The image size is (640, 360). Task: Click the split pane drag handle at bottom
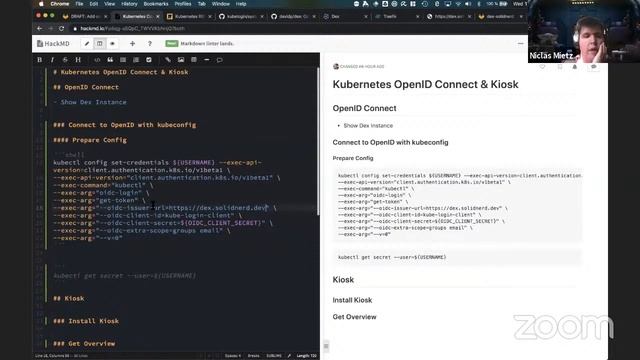click(x=326, y=347)
